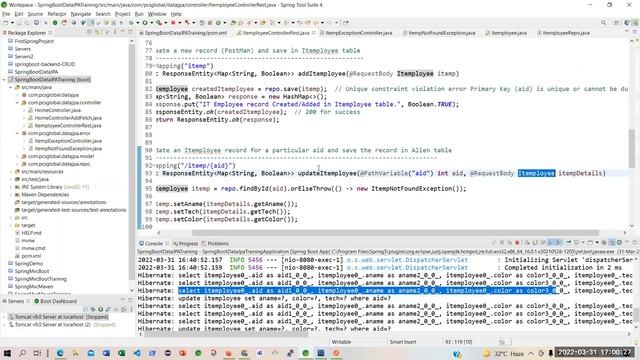
Task: Expand the JRE System Library node
Action: 11,187
